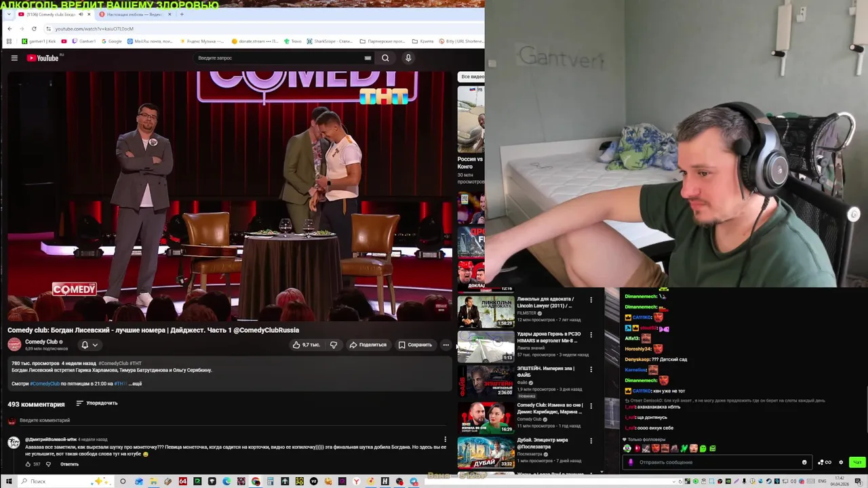The image size is (868, 488).
Task: Open the notification center icon on the taskbar
Action: (x=858, y=481)
